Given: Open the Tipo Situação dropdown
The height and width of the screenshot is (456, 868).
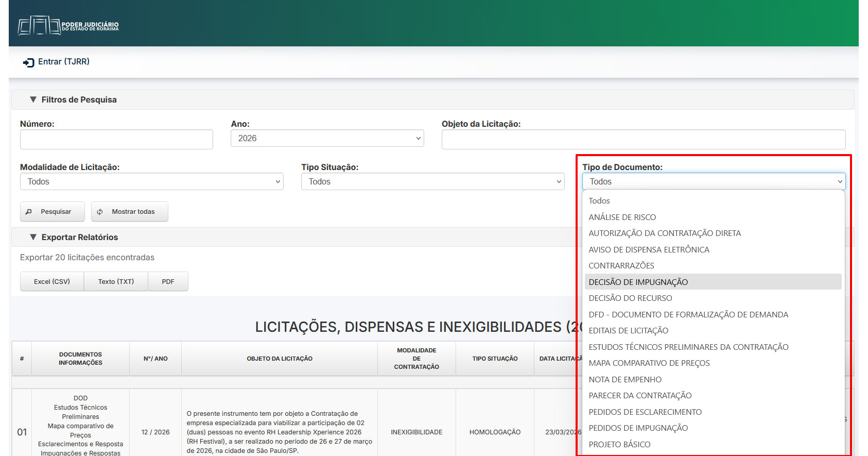Looking at the screenshot, I should click(x=432, y=182).
